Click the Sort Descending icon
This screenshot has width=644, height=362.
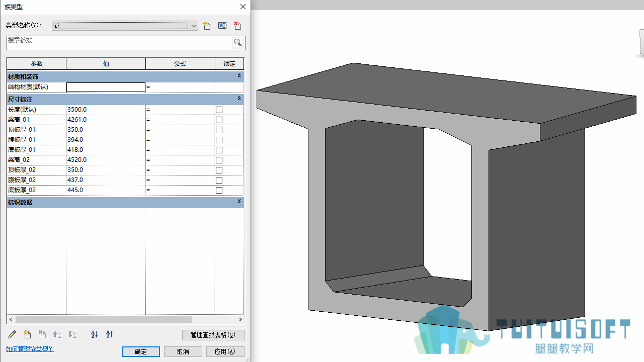(110, 334)
